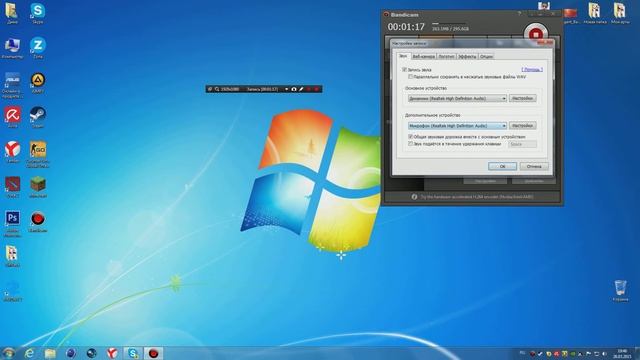
Task: Open the ASUS desktop shortcut
Action: (x=12, y=85)
